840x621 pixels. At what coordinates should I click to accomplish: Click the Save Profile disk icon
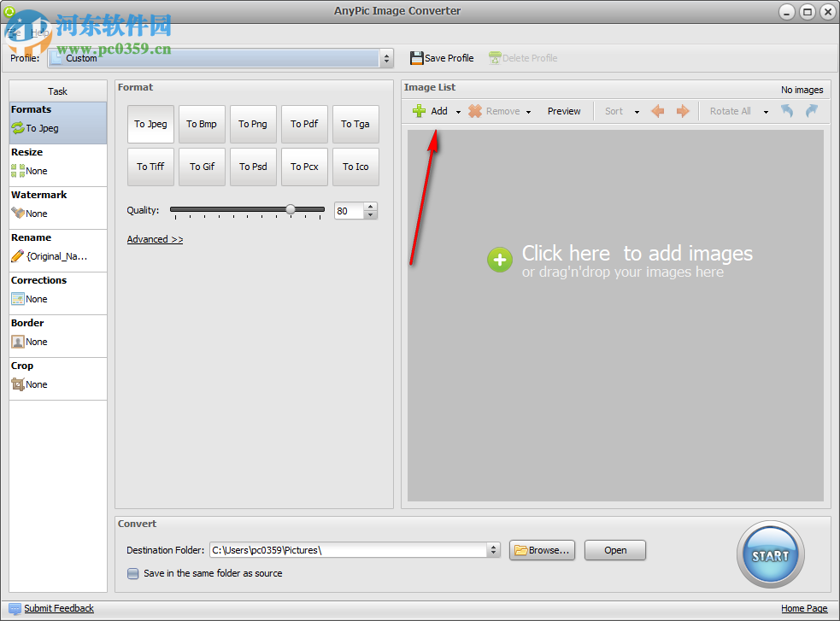click(x=417, y=58)
